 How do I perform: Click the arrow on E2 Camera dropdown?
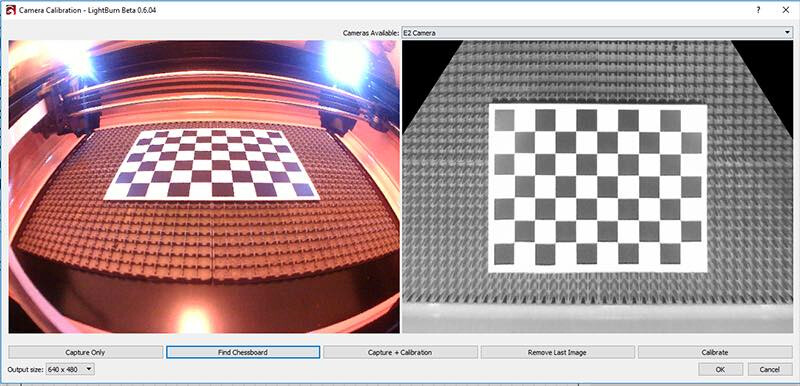(x=788, y=33)
